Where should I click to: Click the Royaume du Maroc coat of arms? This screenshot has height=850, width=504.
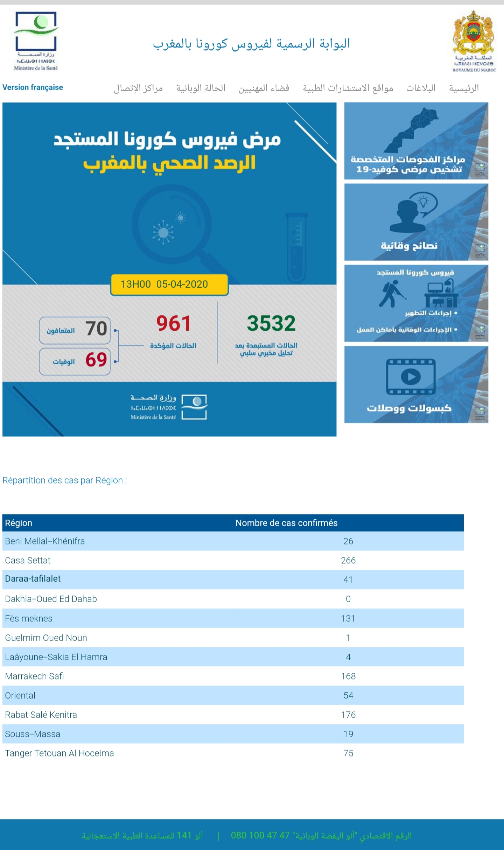pos(474,41)
